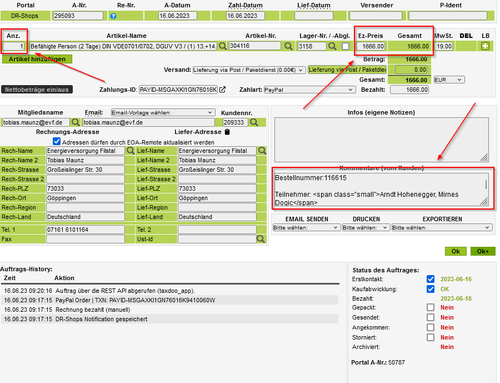Viewport: 500px width, 383px height.
Task: Check the Gesendet status checkbox
Action: pos(430,317)
